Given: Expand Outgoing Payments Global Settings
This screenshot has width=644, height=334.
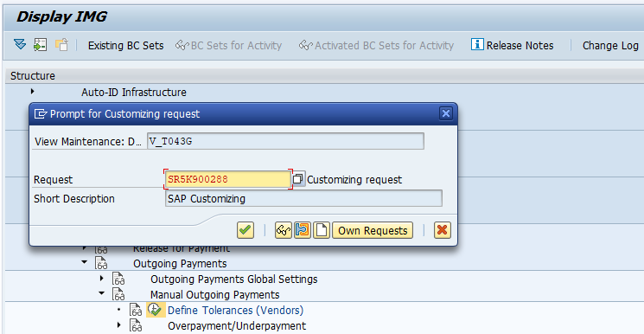Looking at the screenshot, I should [101, 278].
